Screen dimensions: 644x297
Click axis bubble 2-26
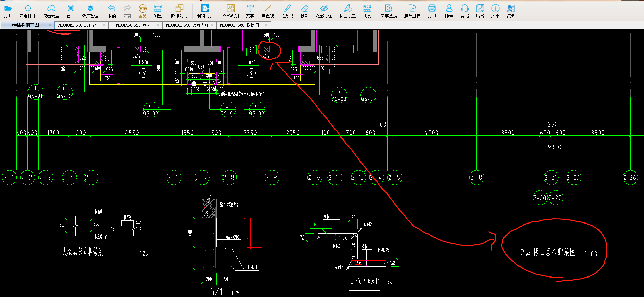point(630,177)
